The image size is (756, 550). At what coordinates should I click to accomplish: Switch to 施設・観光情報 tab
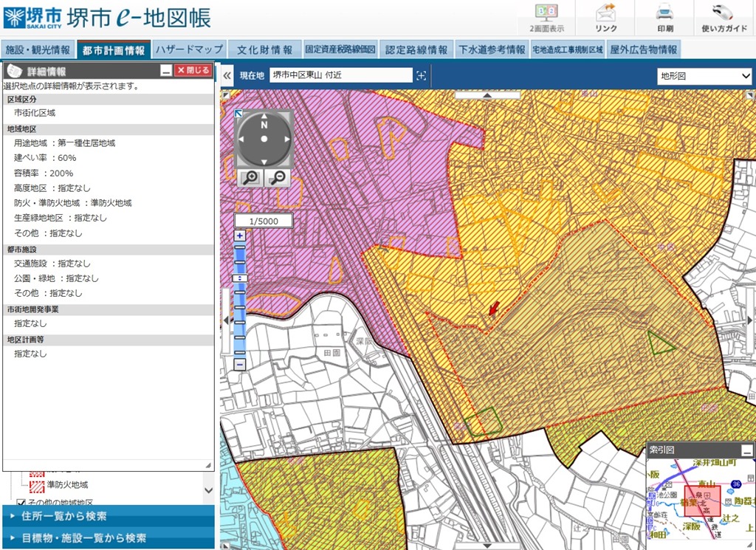point(38,49)
